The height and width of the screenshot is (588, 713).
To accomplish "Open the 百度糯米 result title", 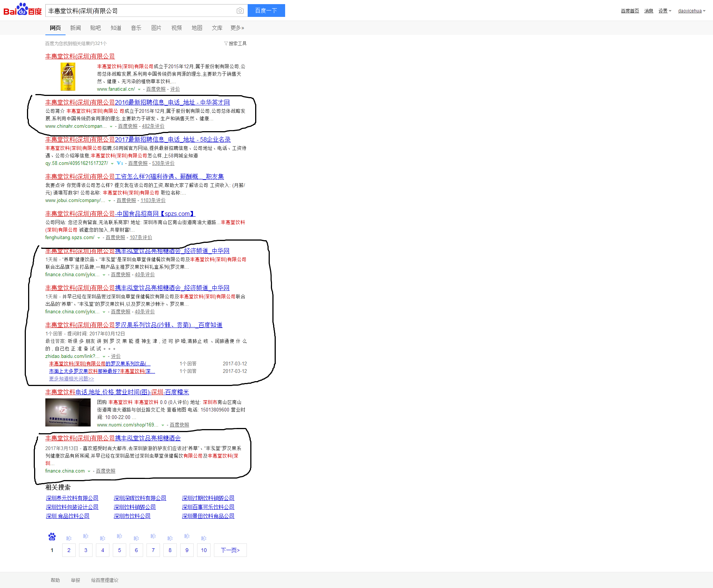I will tap(117, 392).
